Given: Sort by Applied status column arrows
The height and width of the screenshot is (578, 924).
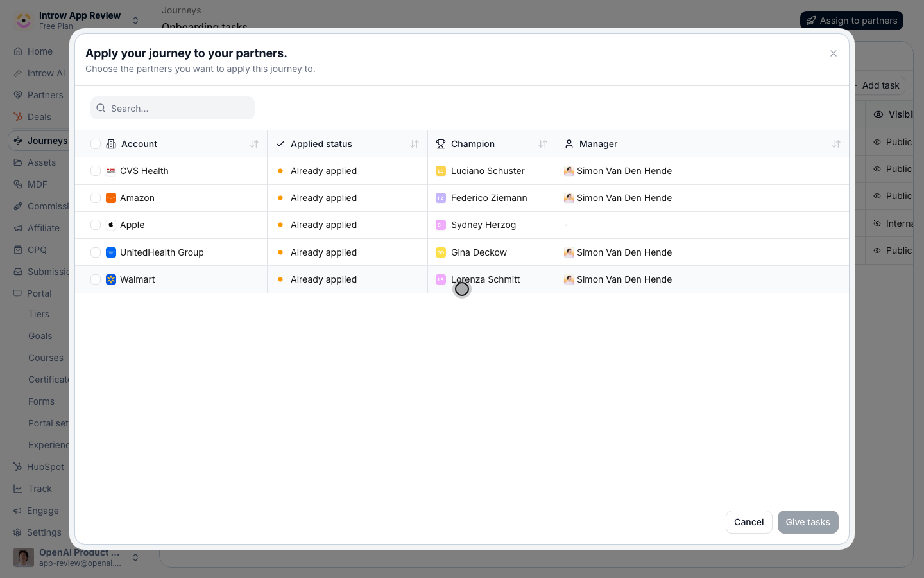Looking at the screenshot, I should pyautogui.click(x=415, y=144).
